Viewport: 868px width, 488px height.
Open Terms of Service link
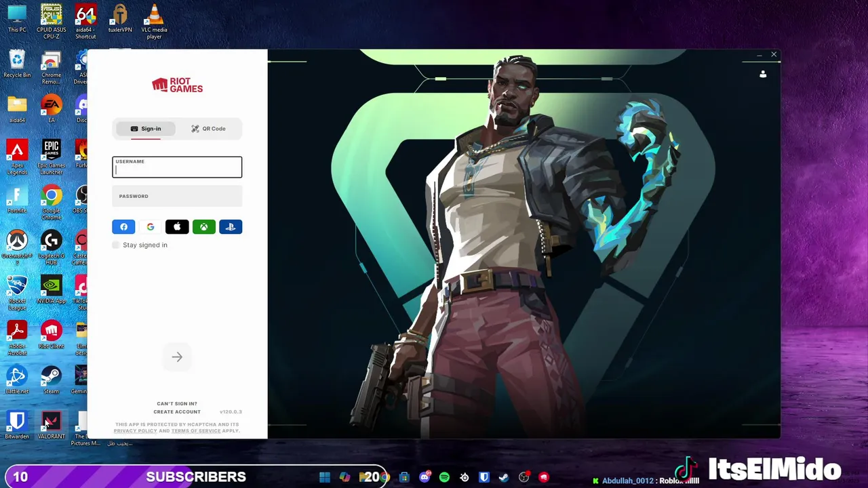point(196,431)
